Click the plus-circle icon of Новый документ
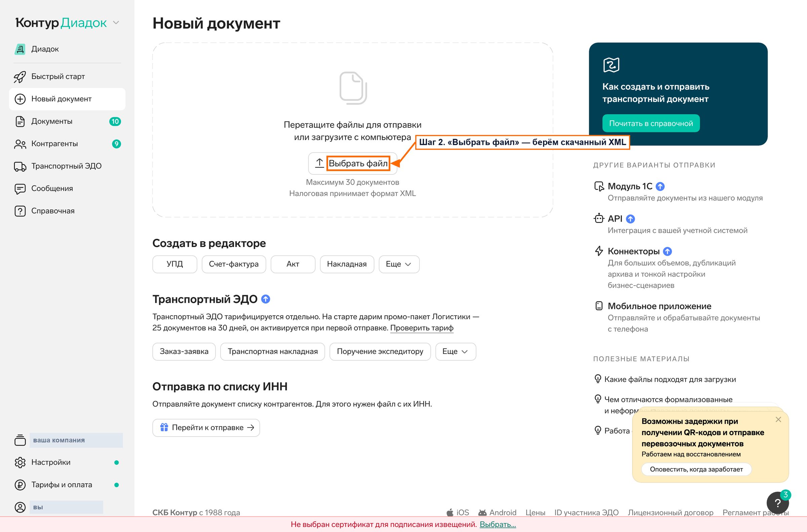This screenshot has width=807, height=532. [x=20, y=99]
